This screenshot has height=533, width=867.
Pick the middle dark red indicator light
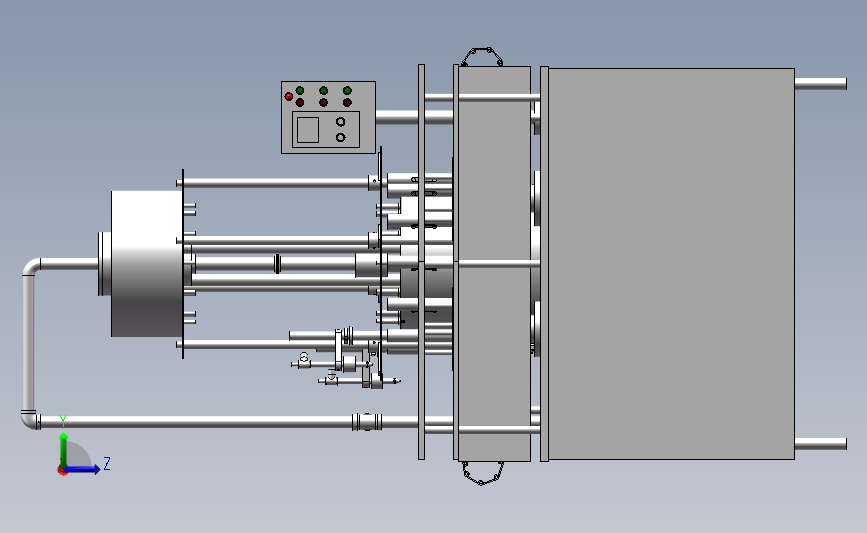(x=323, y=102)
